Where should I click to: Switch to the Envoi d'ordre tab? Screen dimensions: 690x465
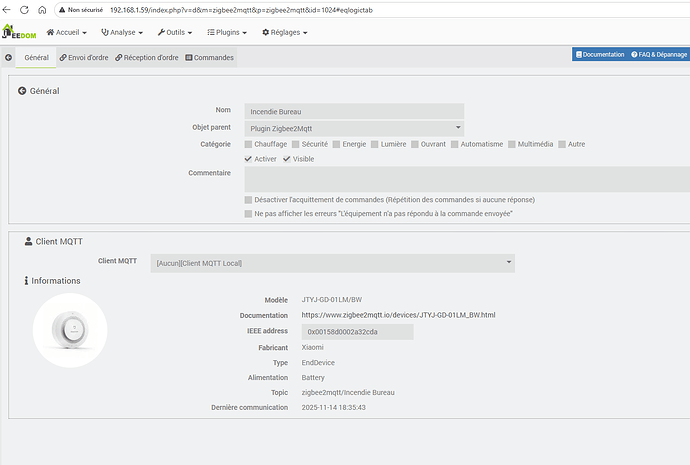[x=84, y=58]
